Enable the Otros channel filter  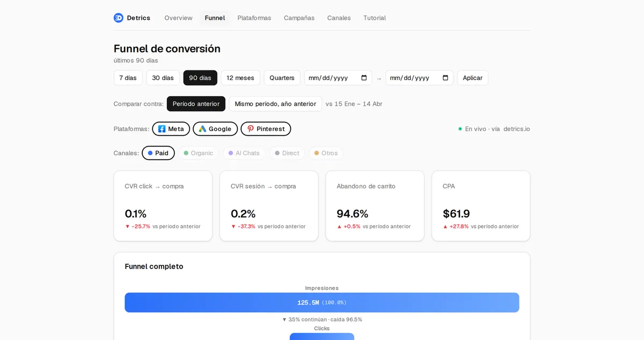coord(326,153)
